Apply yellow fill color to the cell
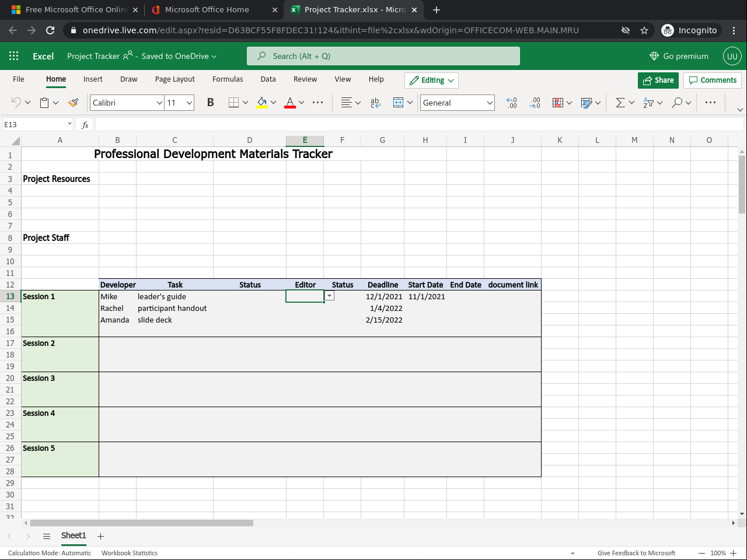 [x=261, y=102]
